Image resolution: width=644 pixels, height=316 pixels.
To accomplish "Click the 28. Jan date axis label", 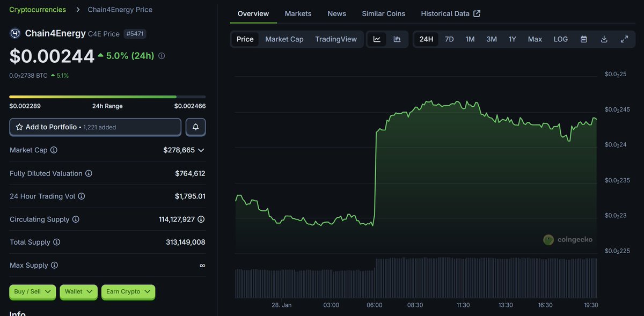I will pos(282,305).
